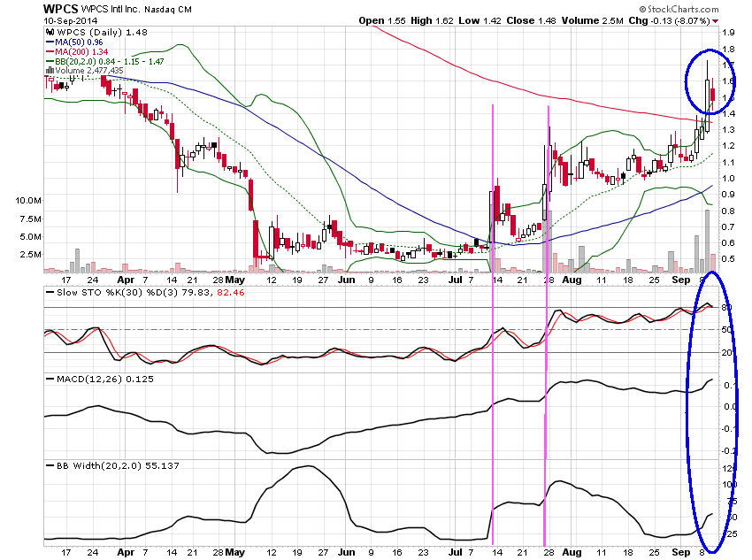Click the tallest gray volume bar in September
This screenshot has height=560, width=752.
707,242
